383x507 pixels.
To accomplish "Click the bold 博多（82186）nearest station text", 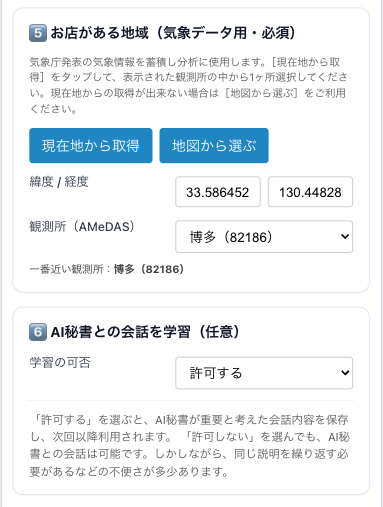I will click(149, 269).
